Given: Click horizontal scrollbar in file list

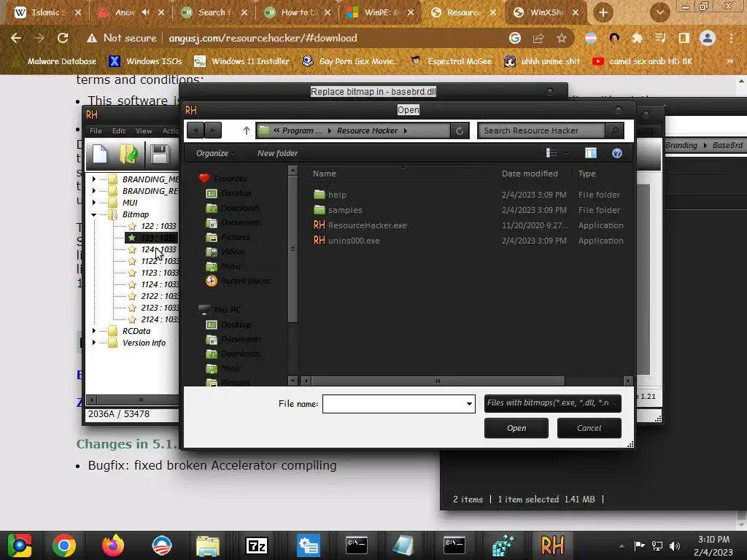Looking at the screenshot, I should coord(438,381).
